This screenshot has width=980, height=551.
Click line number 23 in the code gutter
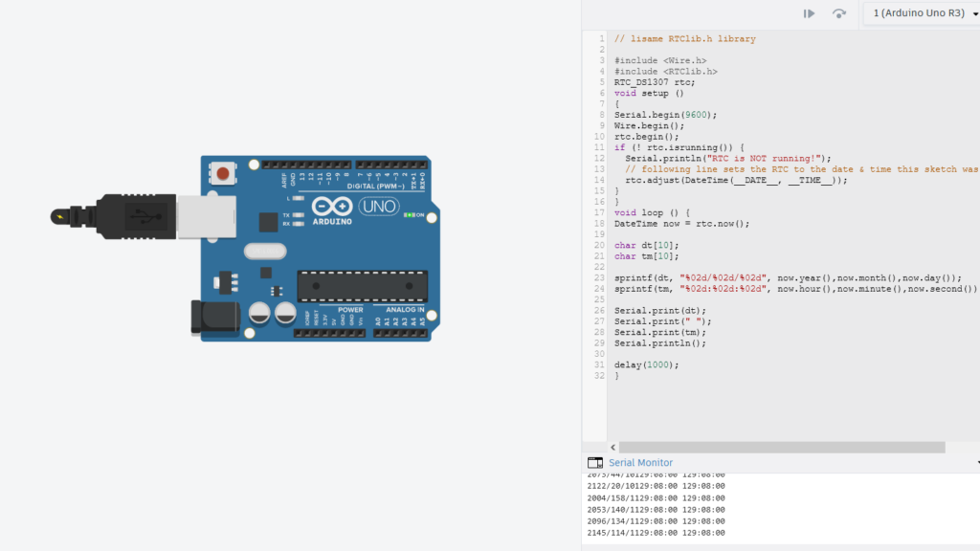(599, 278)
